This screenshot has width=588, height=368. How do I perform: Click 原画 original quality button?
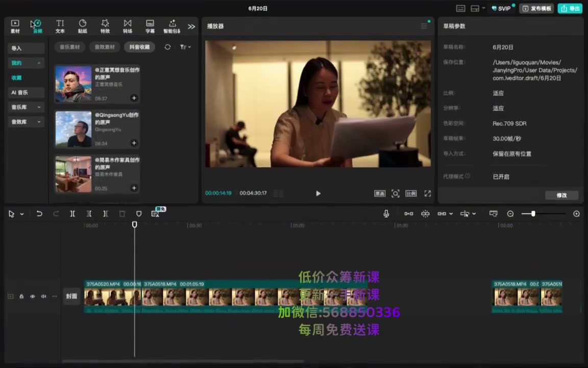(x=380, y=193)
